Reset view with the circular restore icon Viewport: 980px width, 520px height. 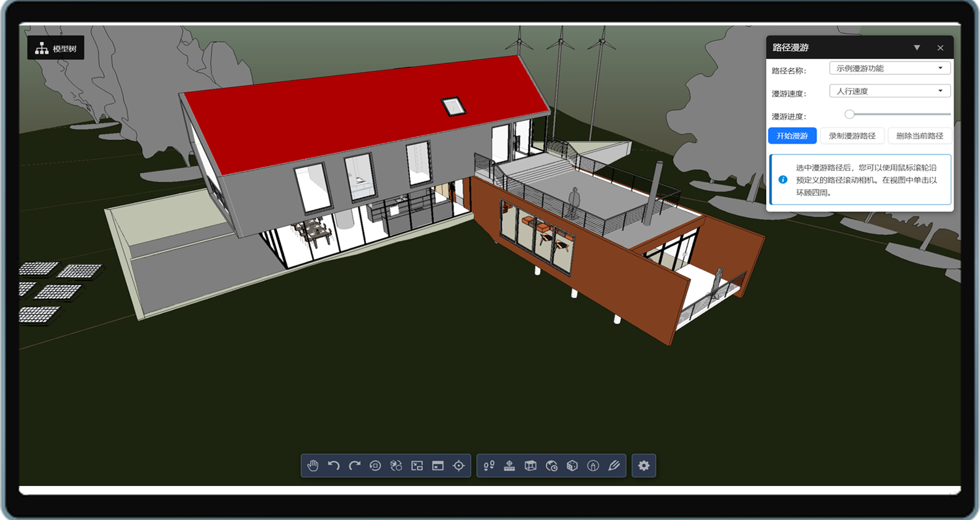pos(375,465)
